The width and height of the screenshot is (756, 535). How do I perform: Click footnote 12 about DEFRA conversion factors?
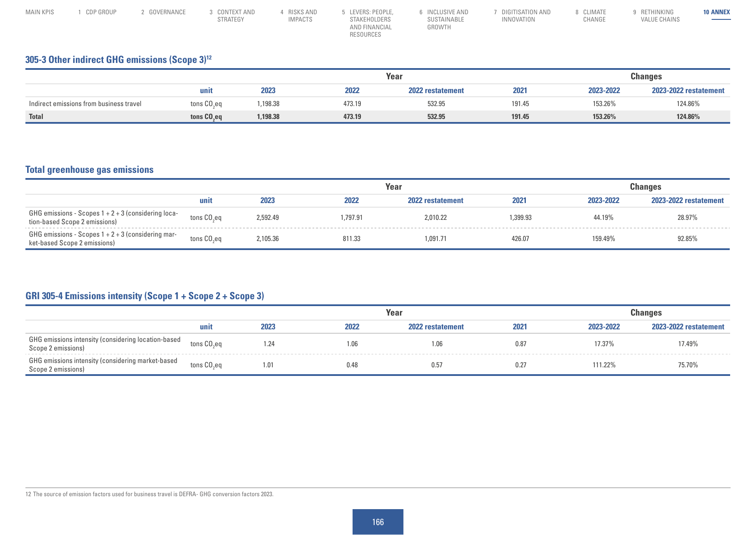click(150, 494)
